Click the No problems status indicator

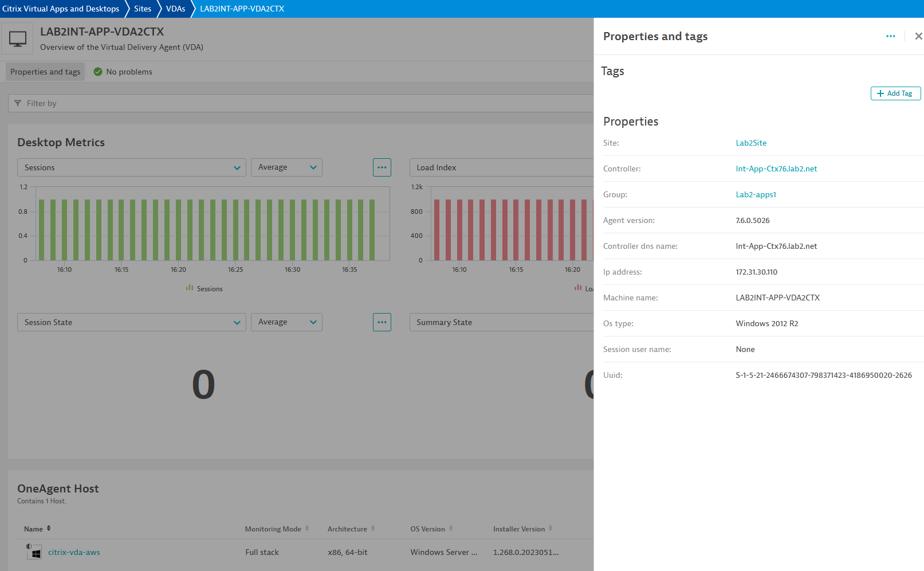click(x=123, y=72)
